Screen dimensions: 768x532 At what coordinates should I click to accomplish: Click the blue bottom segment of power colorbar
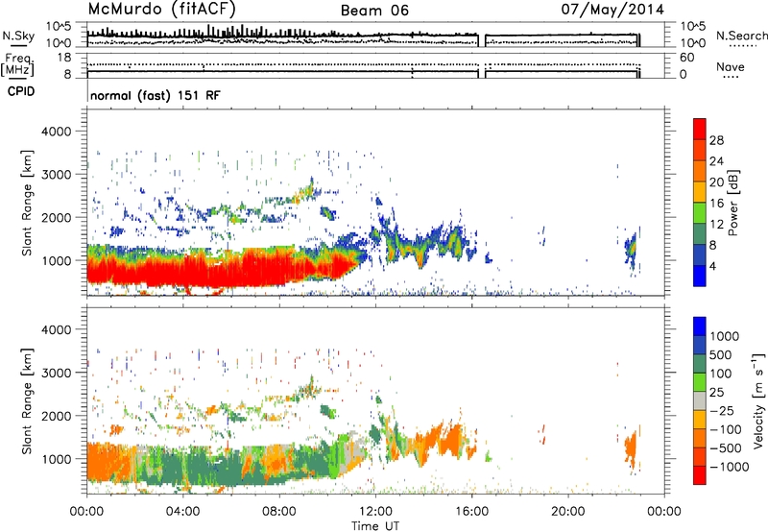[700, 276]
